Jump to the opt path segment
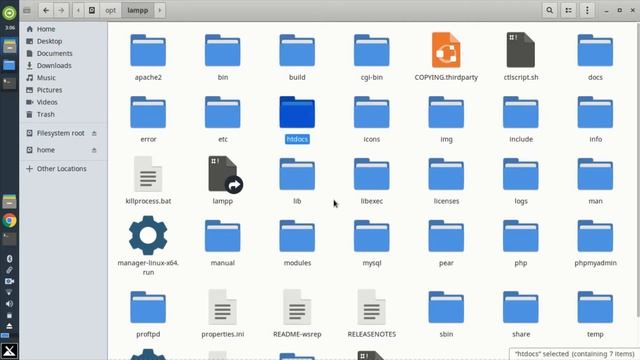Viewport: 640px width, 360px height. click(x=111, y=10)
